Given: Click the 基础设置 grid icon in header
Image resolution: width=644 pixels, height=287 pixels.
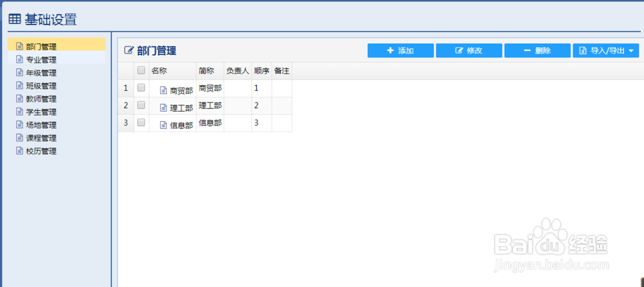Looking at the screenshot, I should pyautogui.click(x=14, y=19).
